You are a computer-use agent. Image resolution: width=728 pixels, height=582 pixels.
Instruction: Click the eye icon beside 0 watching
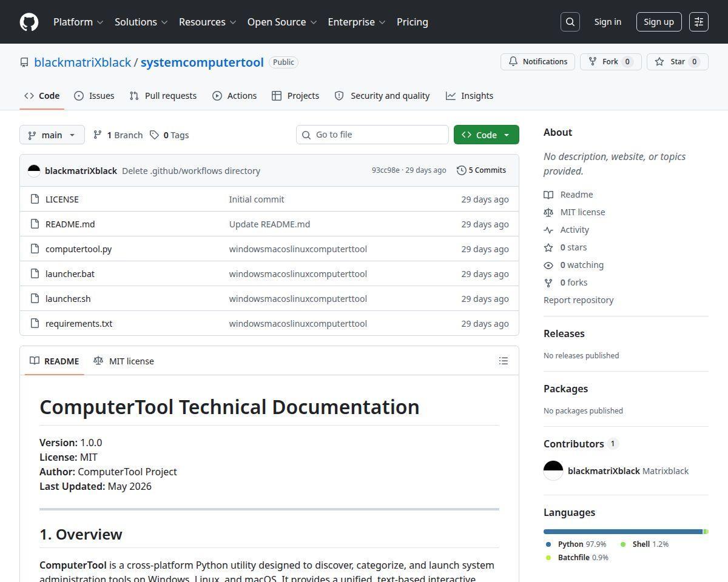tap(548, 265)
